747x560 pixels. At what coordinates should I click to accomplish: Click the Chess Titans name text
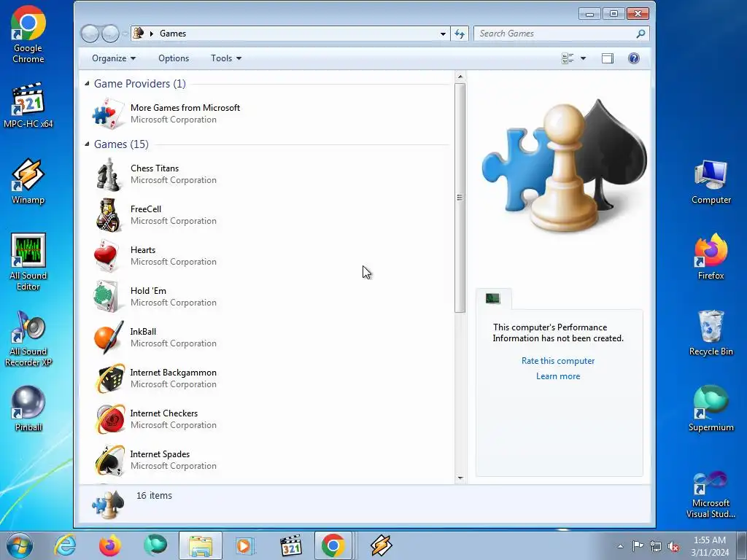click(155, 168)
